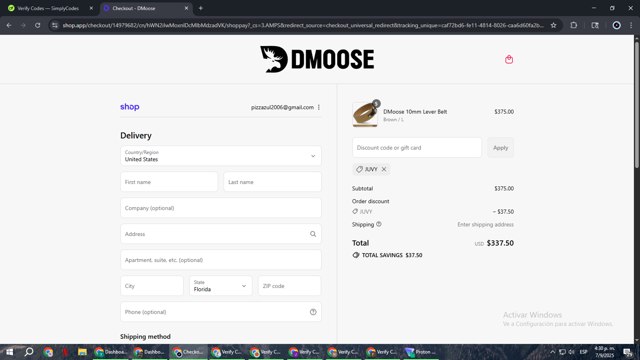Screen dimensions: 640x360
Task: Remove the JUVY discount code tag
Action: tap(384, 169)
